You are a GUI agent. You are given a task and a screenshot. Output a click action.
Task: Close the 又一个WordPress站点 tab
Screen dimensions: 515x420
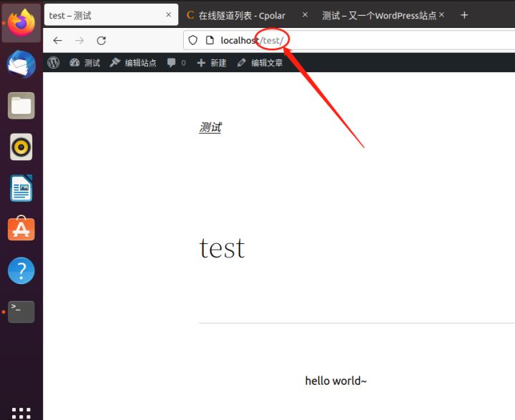coord(442,15)
